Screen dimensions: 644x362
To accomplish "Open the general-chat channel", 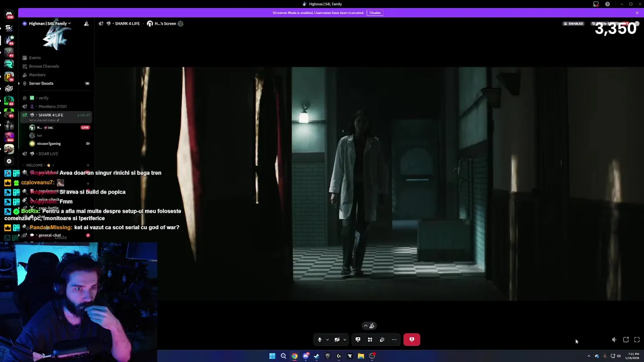I will click(x=55, y=235).
